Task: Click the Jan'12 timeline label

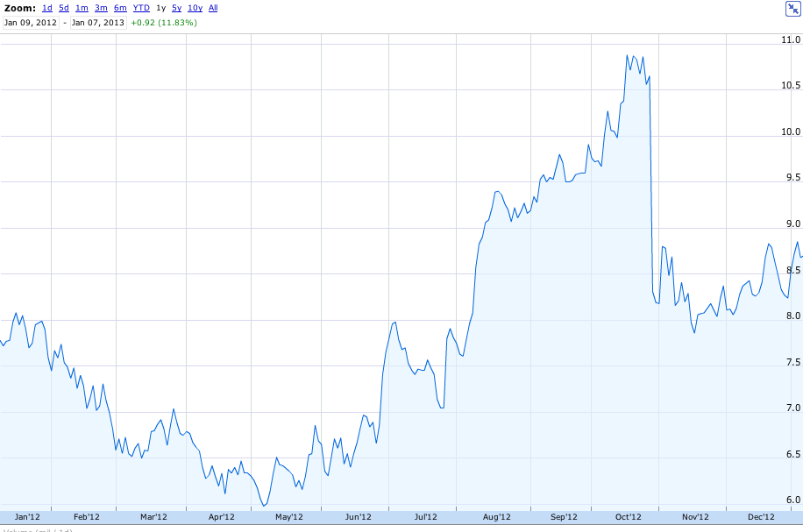Action: tap(27, 517)
